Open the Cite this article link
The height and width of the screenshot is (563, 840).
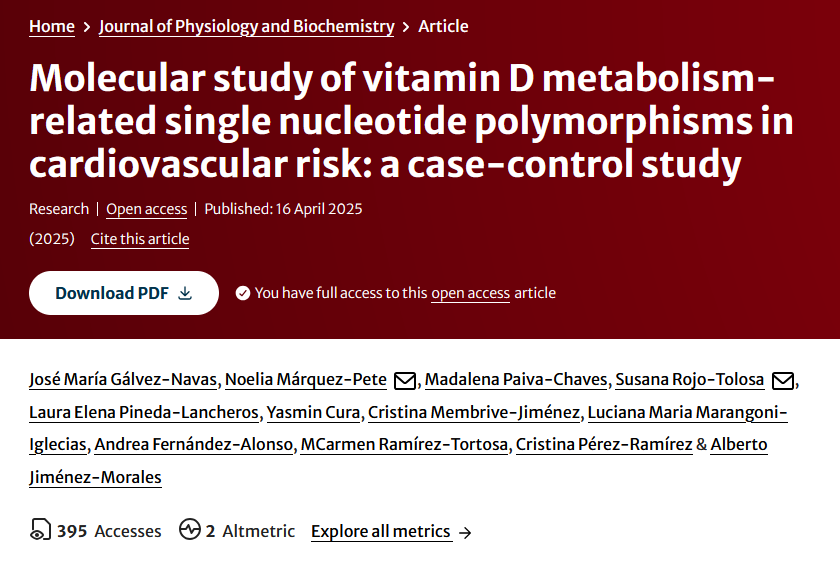(140, 239)
